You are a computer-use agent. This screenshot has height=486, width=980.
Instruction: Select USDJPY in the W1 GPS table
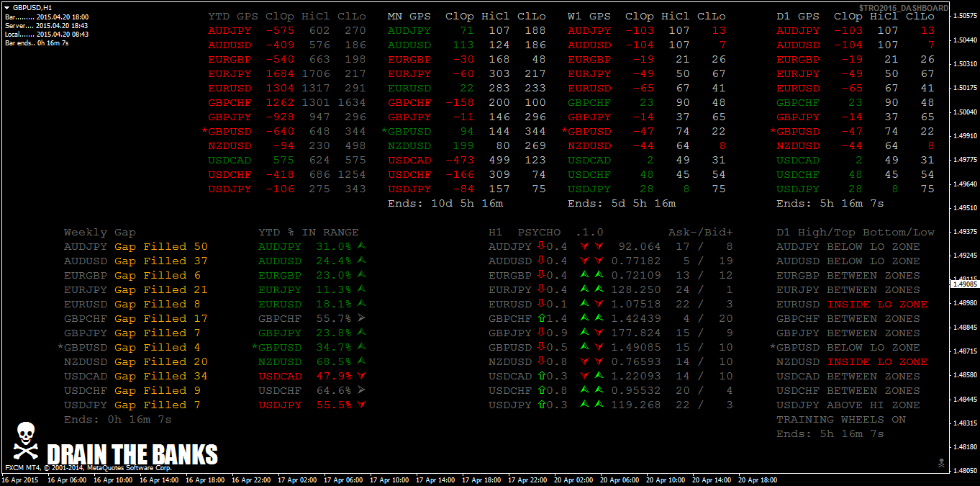pyautogui.click(x=589, y=189)
